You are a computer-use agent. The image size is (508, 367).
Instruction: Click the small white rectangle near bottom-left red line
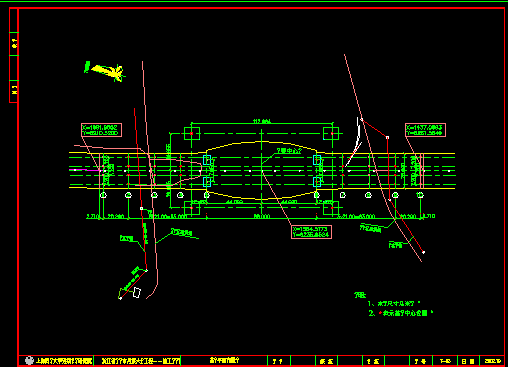coord(137,293)
